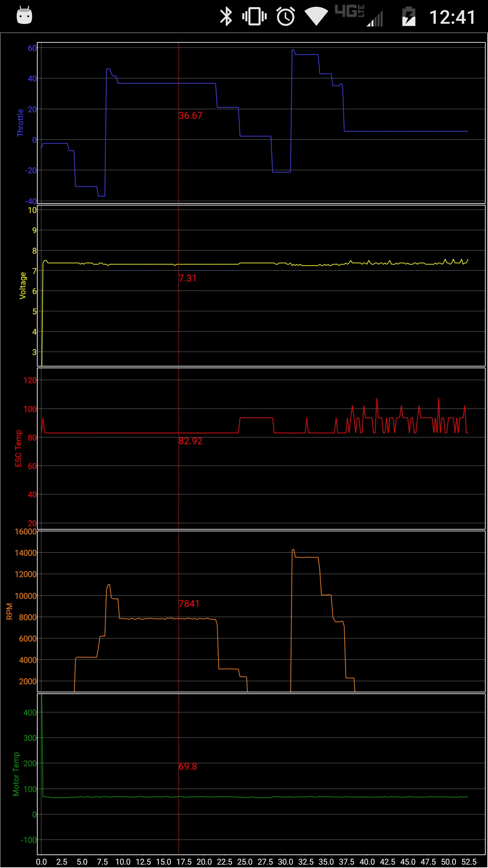Click the 52.5 time axis label

(x=469, y=862)
